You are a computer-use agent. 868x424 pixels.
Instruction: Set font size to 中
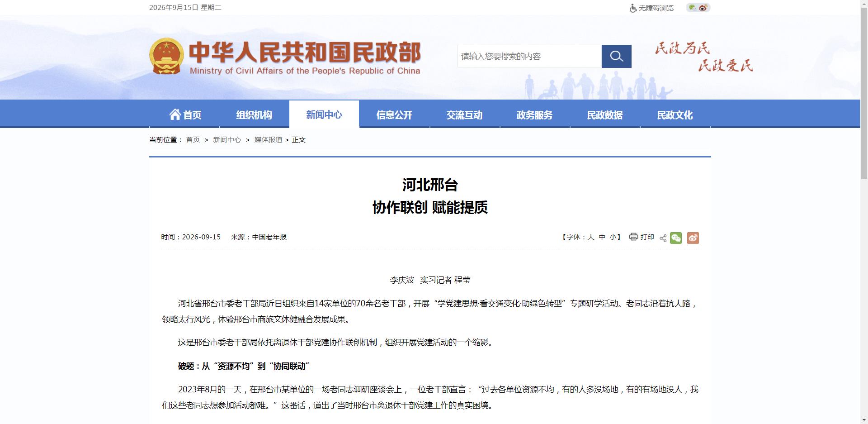click(602, 237)
